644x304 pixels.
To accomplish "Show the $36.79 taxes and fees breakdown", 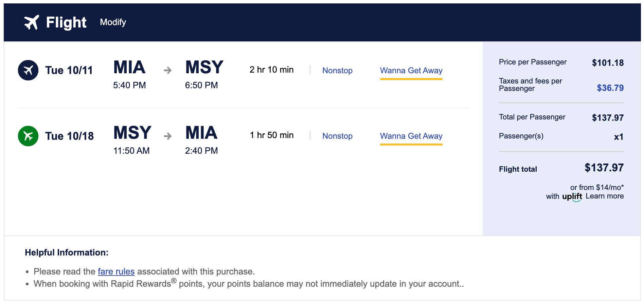I will point(610,88).
